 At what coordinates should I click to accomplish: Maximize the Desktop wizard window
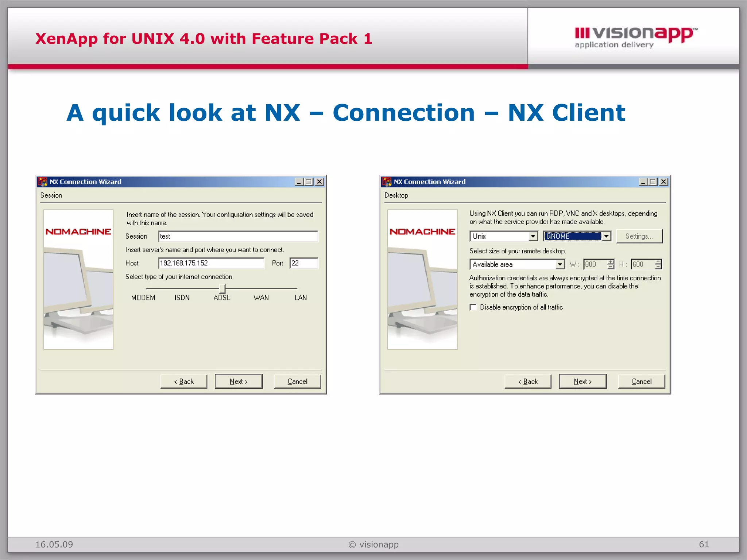pyautogui.click(x=653, y=182)
